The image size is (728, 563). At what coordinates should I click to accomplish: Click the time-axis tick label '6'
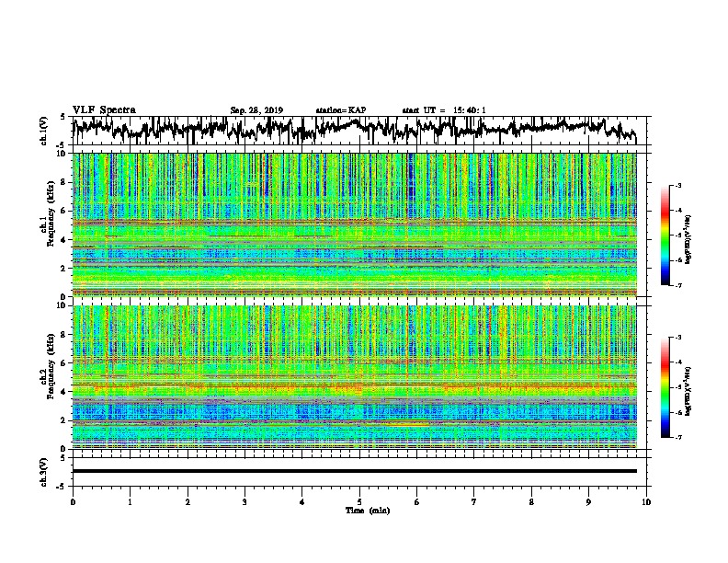pos(416,502)
